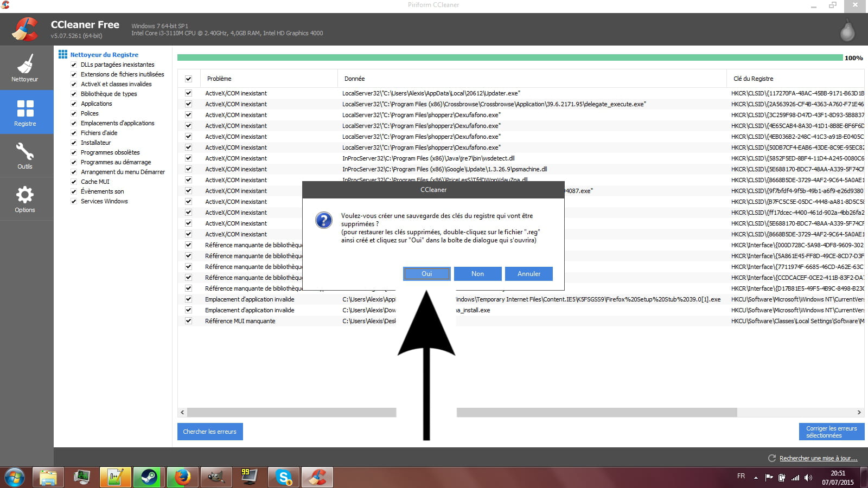Click the taskbar clock showing 20:51

coord(838,478)
